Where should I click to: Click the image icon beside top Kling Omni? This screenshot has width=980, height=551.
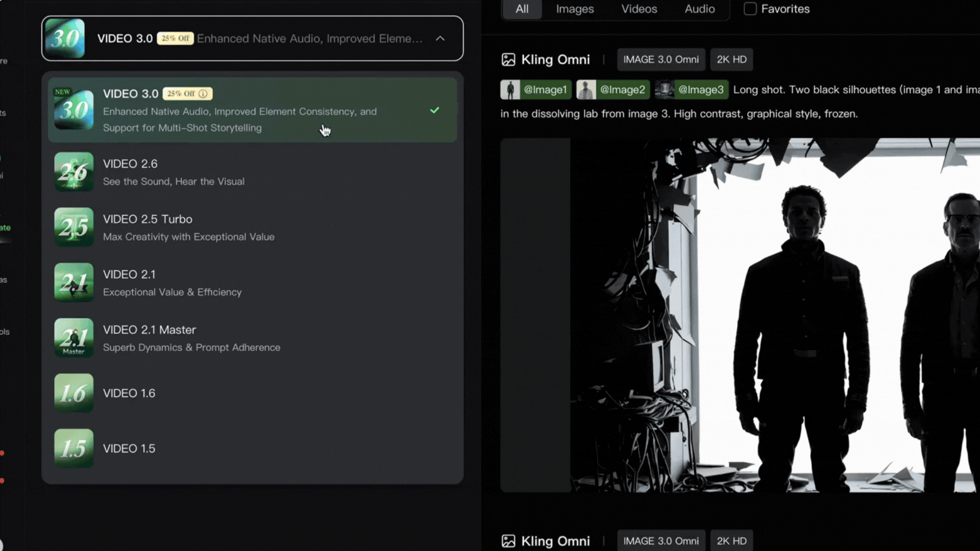[x=508, y=60]
